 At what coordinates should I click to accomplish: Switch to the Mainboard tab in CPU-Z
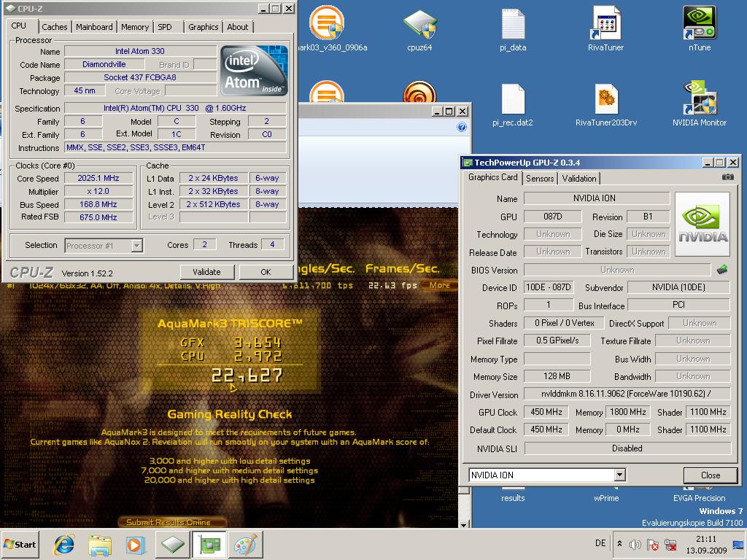(94, 27)
